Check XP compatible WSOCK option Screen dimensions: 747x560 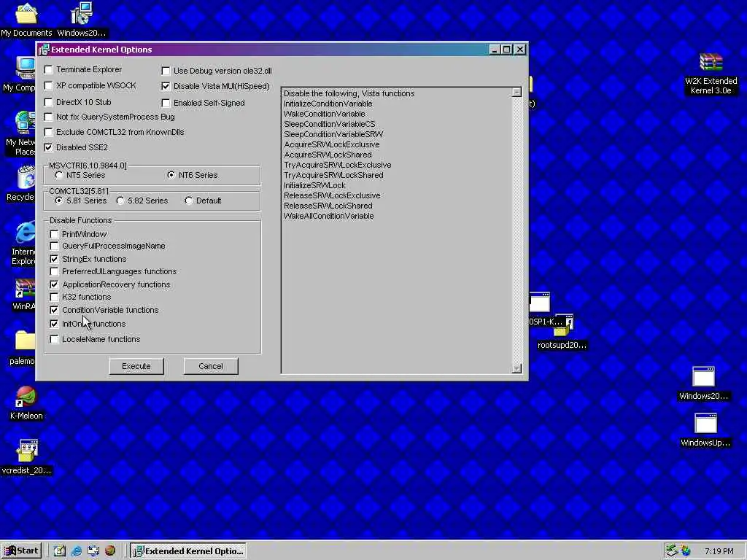coord(49,86)
